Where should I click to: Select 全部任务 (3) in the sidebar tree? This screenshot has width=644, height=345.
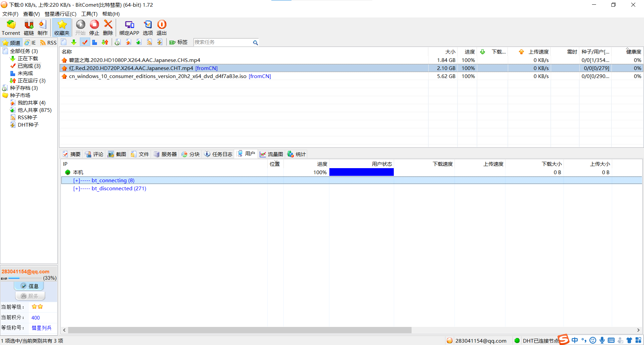pos(24,51)
